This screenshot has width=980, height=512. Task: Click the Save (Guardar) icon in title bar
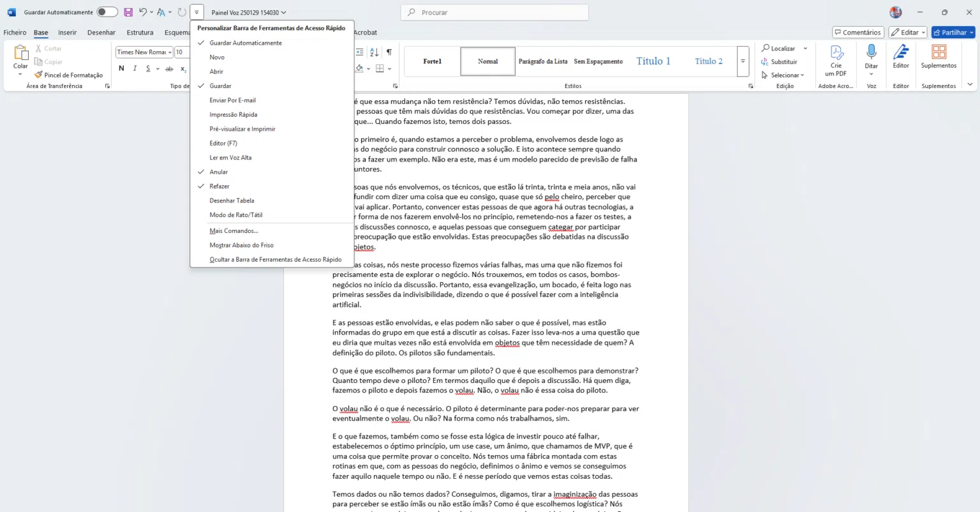point(128,12)
